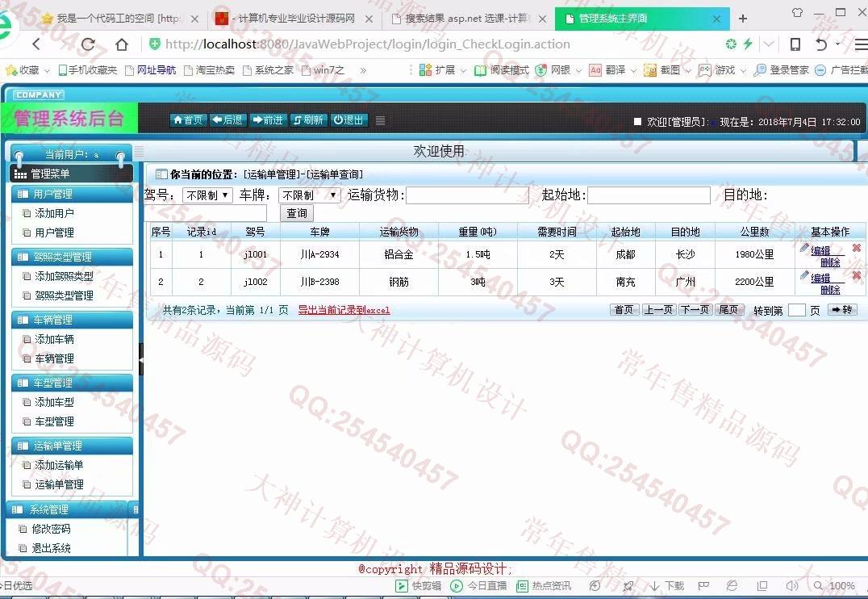Click the 收藏 favorites star
The height and width of the screenshot is (599, 868).
tap(10, 70)
